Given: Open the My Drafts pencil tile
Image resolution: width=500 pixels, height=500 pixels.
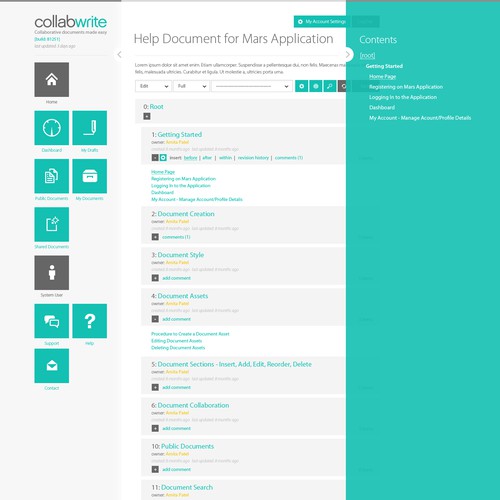Looking at the screenshot, I should point(90,128).
